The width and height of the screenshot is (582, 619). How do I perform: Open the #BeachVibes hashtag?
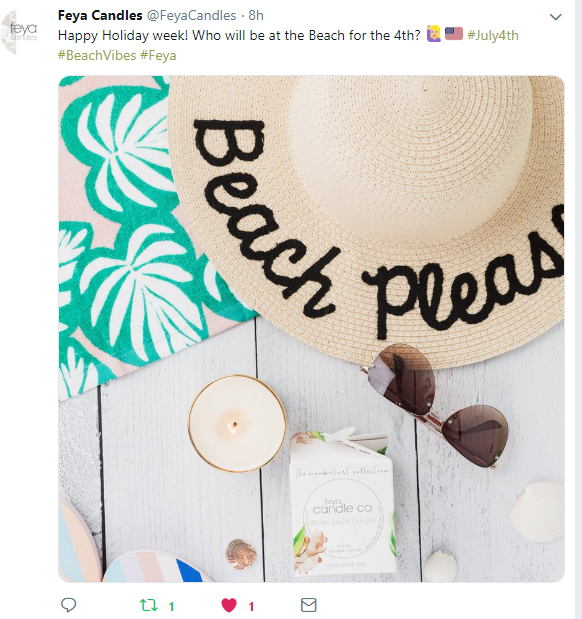click(x=97, y=55)
